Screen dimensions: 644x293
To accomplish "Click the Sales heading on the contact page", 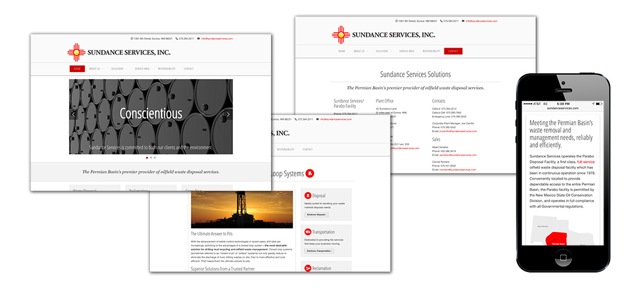I will [x=436, y=139].
